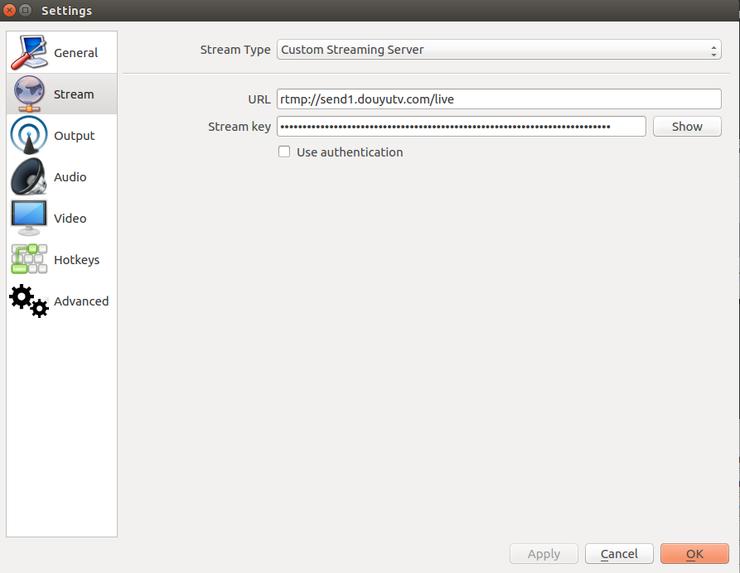Select the Stream globe icon
This screenshot has width=740, height=573.
coord(29,93)
